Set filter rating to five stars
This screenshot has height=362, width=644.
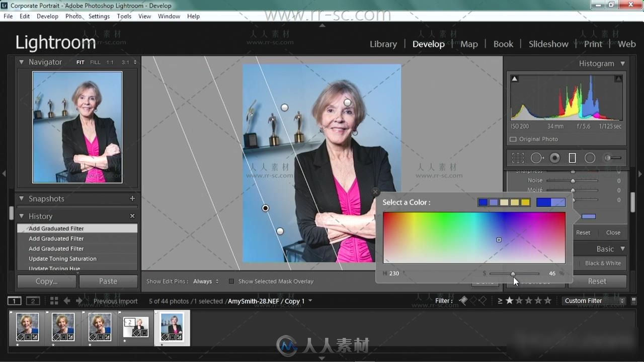coord(548,301)
